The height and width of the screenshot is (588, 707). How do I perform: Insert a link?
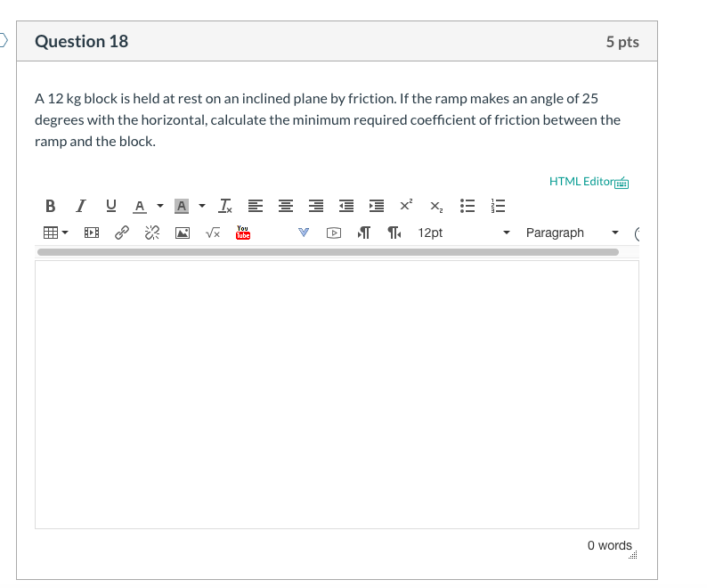click(x=122, y=233)
